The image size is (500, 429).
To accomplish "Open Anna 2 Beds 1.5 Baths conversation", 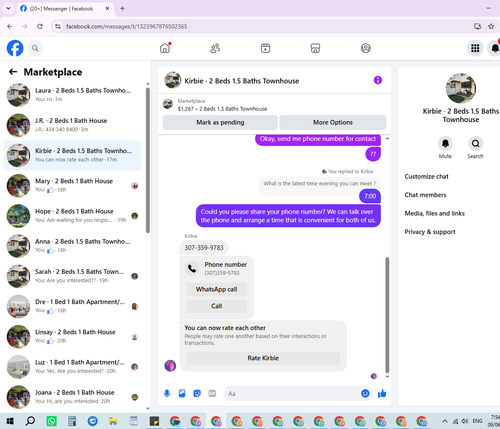I will click(x=72, y=246).
